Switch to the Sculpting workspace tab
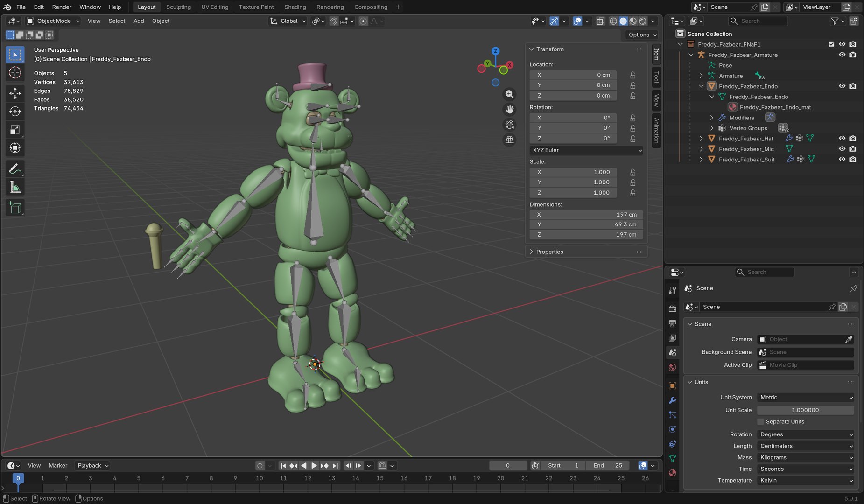 click(x=178, y=7)
